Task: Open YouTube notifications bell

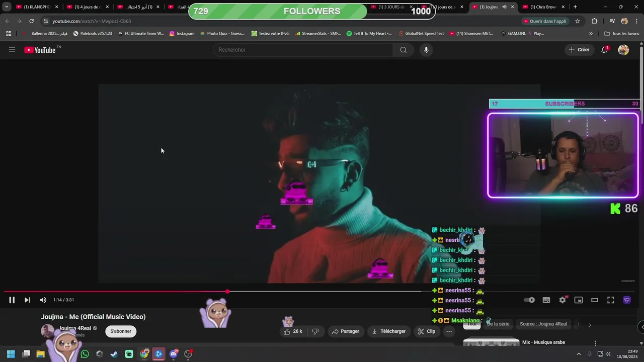Action: [x=604, y=50]
